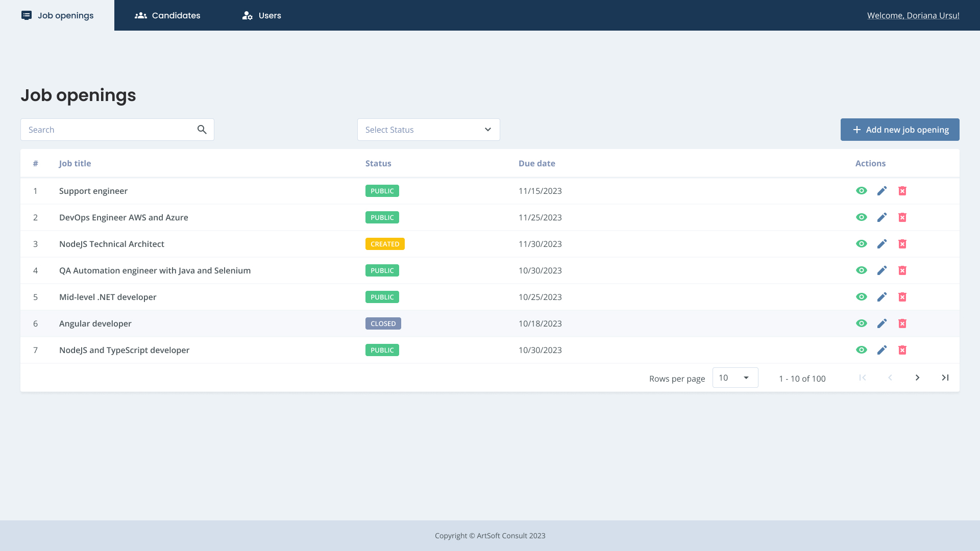View the Mid-level .NET developer opening
Screen dimensions: 980x551
click(x=862, y=297)
